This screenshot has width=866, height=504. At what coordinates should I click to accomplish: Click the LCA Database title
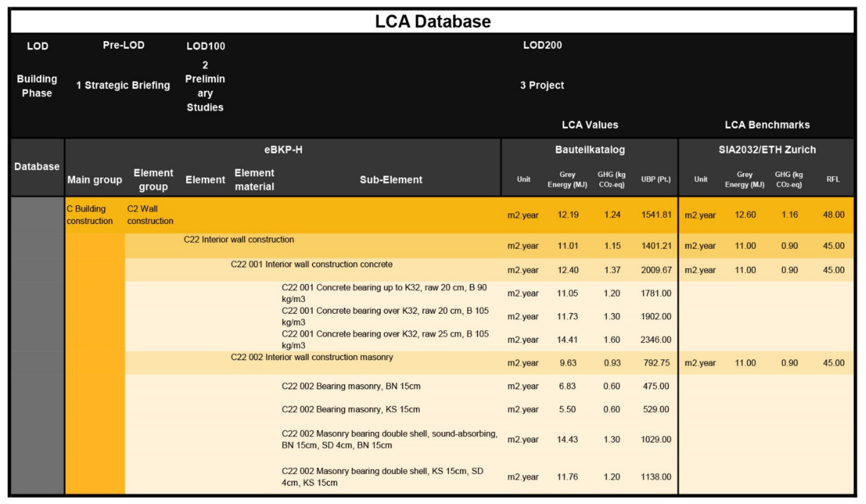point(433,22)
